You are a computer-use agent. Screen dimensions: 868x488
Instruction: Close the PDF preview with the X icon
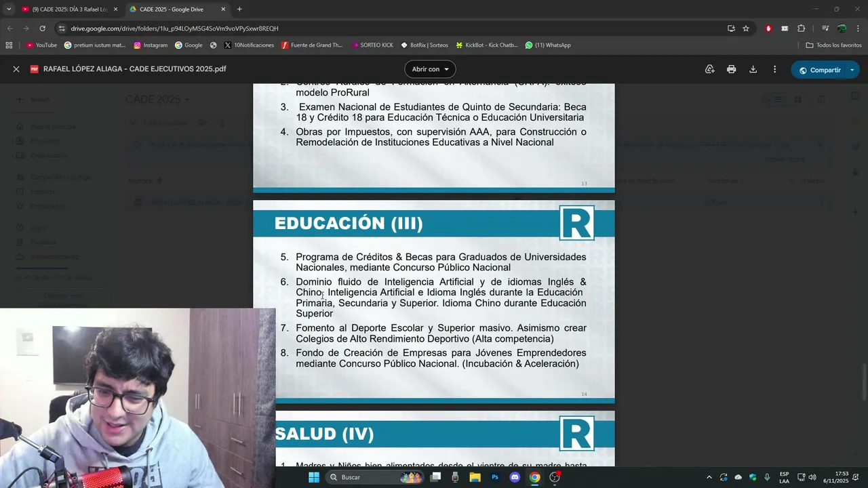tap(16, 69)
